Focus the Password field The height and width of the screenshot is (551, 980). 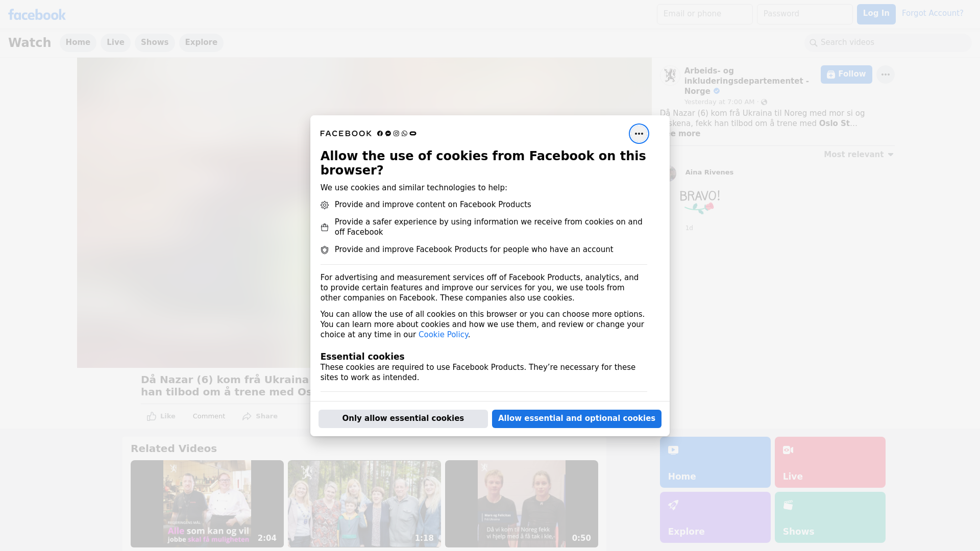pyautogui.click(x=805, y=14)
